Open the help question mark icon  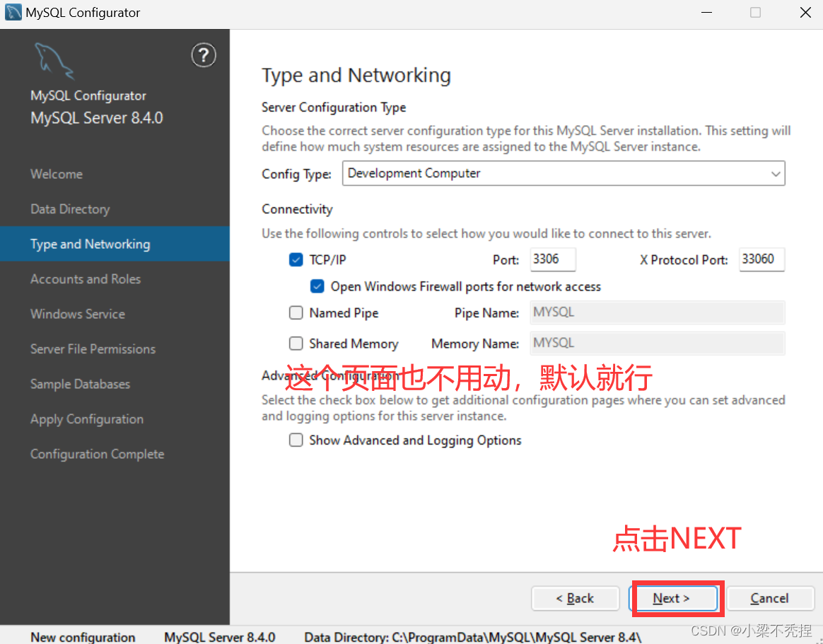(x=204, y=55)
